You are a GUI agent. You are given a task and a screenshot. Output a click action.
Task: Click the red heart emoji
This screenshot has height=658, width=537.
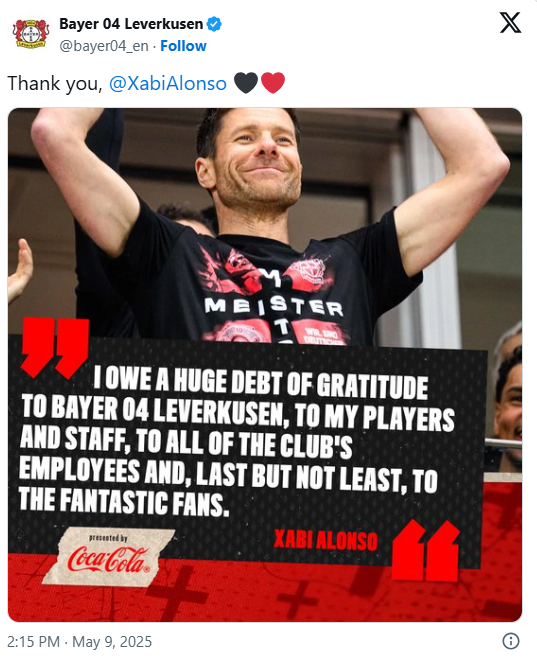click(x=273, y=83)
